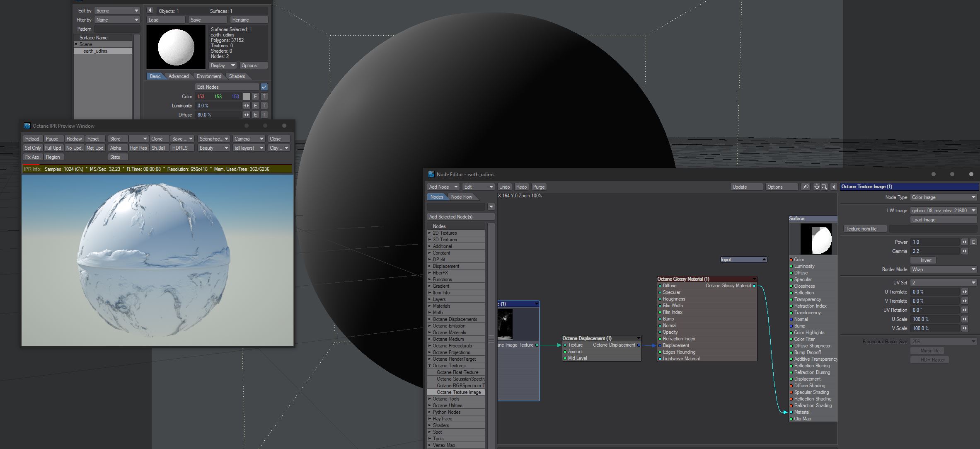Screen dimensions: 980x449
Task: Collapse the node properties panel with the arrow
Action: pyautogui.click(x=834, y=187)
